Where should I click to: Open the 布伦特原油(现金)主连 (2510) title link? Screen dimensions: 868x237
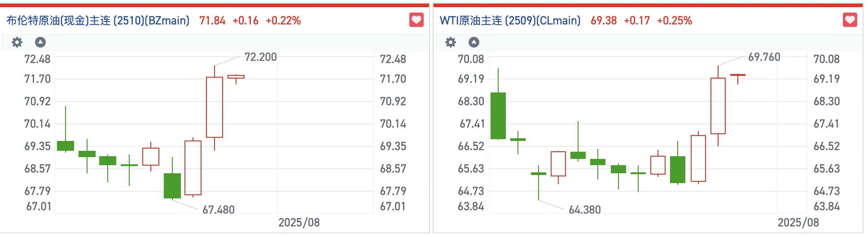pyautogui.click(x=98, y=21)
